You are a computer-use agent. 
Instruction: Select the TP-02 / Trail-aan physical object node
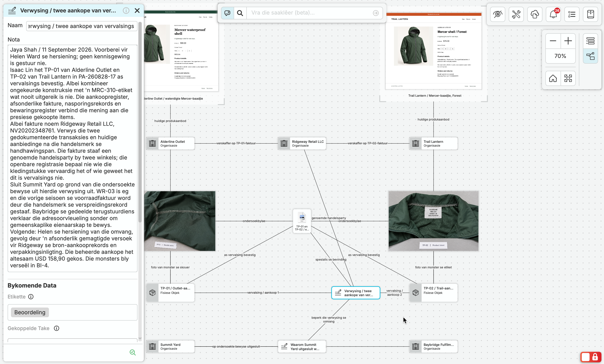coord(433,293)
